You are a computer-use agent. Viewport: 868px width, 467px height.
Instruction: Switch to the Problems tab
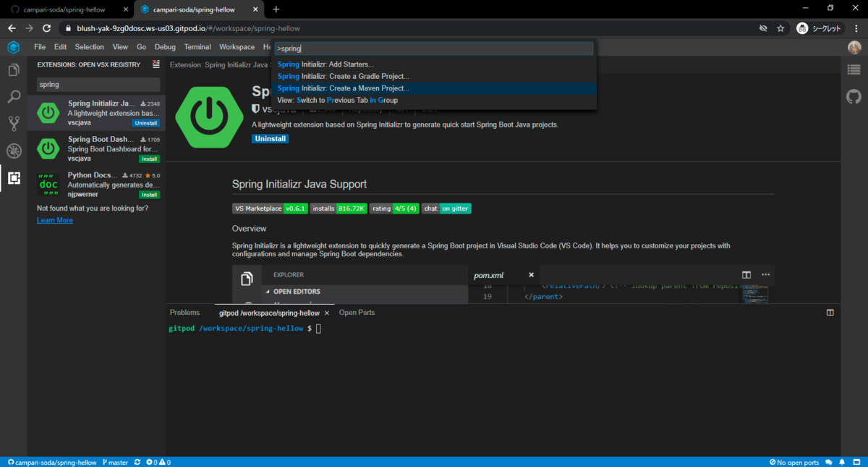tap(184, 313)
